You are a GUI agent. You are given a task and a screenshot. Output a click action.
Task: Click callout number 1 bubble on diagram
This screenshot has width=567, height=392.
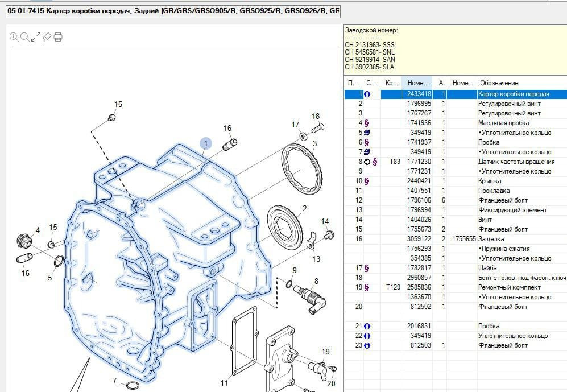tap(205, 143)
